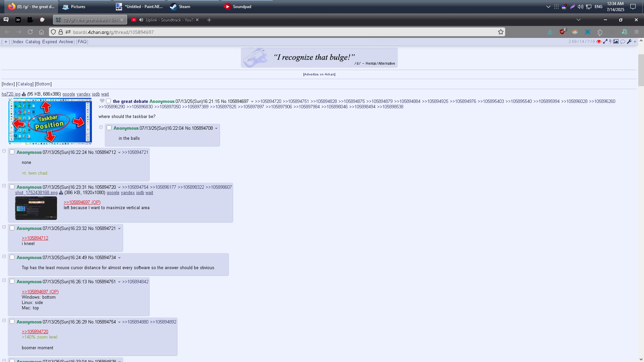Click the glasses-face avatar extension icon
Viewport: 644px width, 362px height.
575,32
